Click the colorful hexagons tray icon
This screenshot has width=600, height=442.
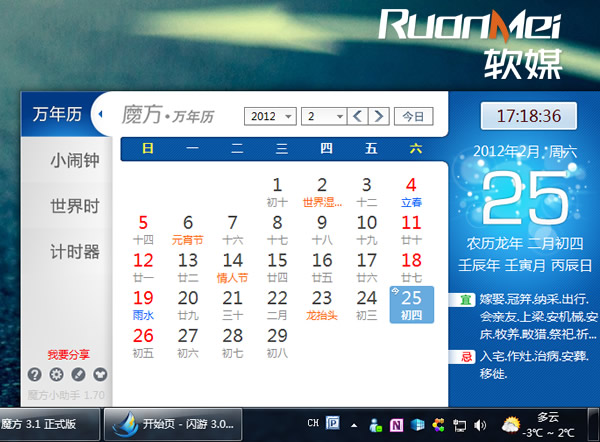click(x=439, y=425)
